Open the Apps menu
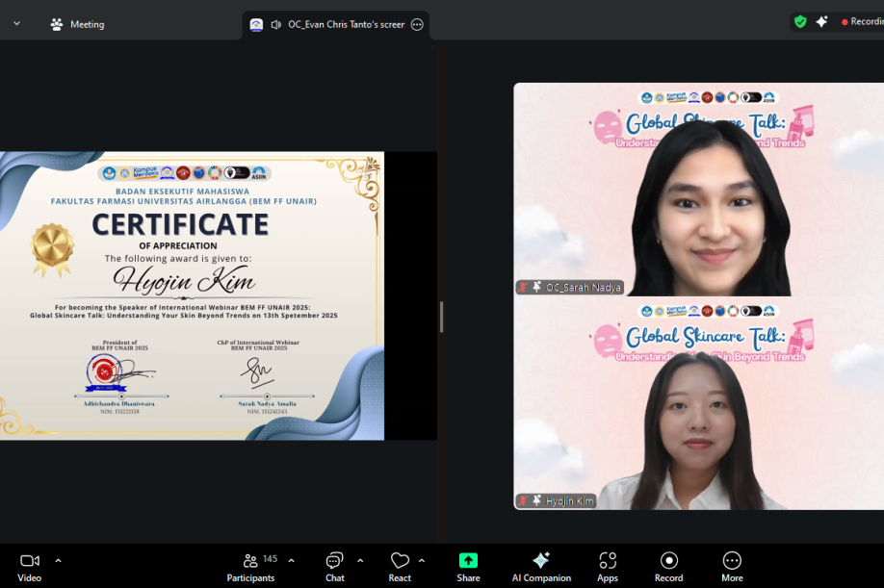The width and height of the screenshot is (884, 588). pos(608,567)
